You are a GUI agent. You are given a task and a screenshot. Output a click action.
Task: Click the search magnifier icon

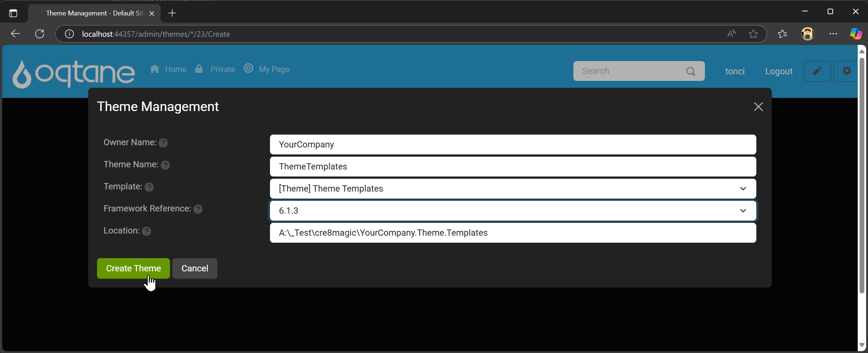691,71
